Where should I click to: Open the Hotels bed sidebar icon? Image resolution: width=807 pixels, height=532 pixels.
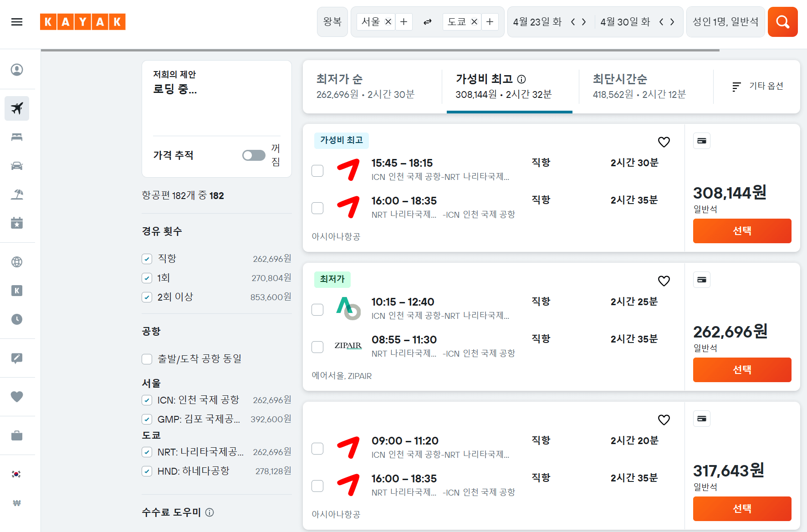click(17, 137)
